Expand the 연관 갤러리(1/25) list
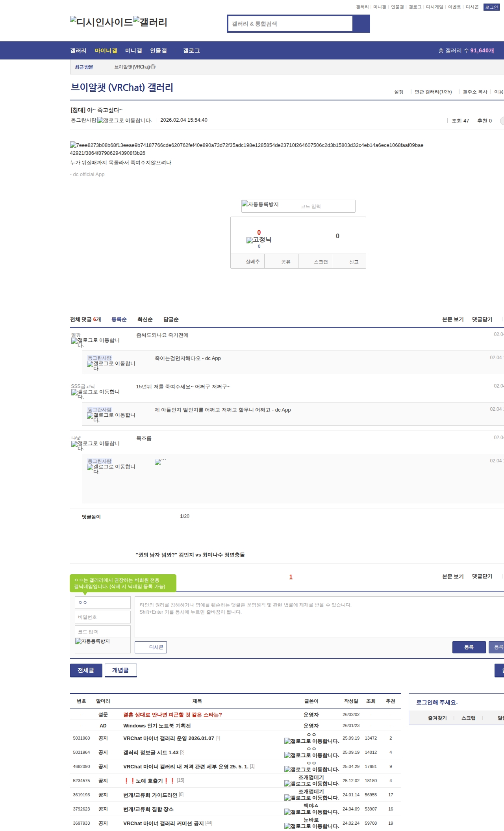This screenshot has height=831, width=504. click(433, 92)
